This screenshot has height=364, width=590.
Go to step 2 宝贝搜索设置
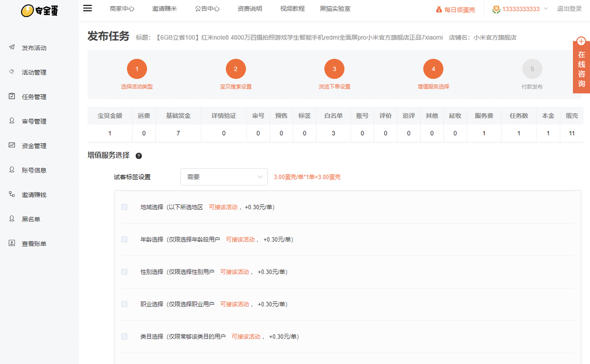(x=236, y=69)
